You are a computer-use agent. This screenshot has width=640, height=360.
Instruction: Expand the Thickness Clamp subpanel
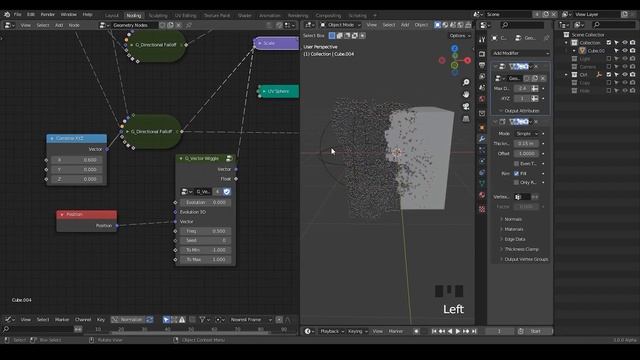pos(521,249)
